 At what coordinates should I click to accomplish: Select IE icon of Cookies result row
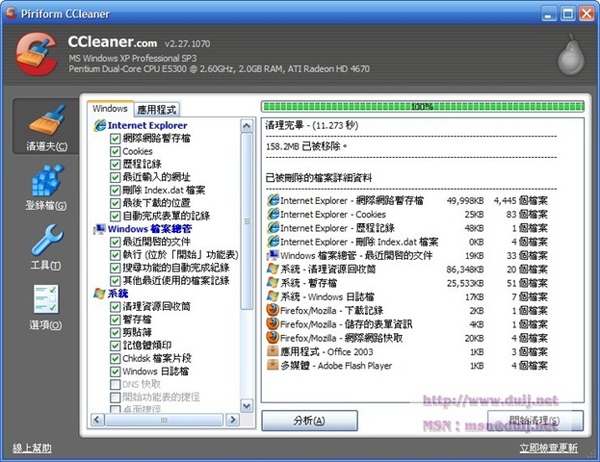click(273, 214)
